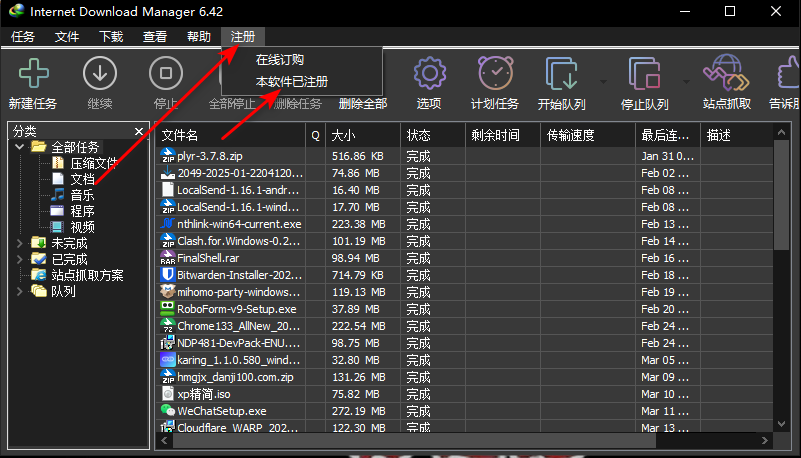Click the xp精简.iso disc icon
Screen dimensions: 801x458
168,394
